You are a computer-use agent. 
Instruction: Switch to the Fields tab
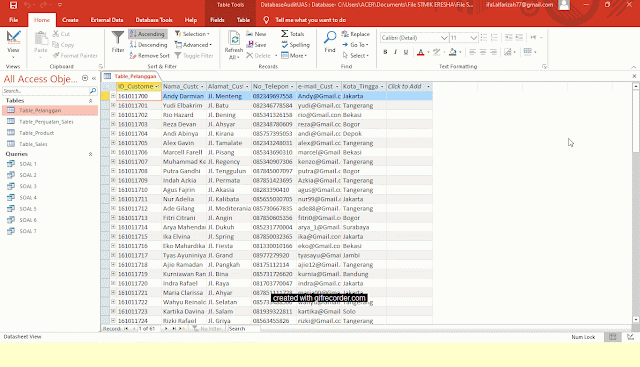(217, 20)
